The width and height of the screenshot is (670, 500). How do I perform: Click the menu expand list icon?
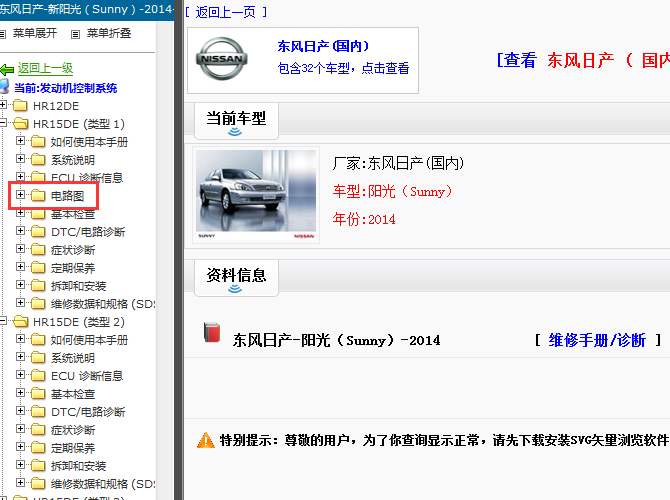click(x=3, y=34)
